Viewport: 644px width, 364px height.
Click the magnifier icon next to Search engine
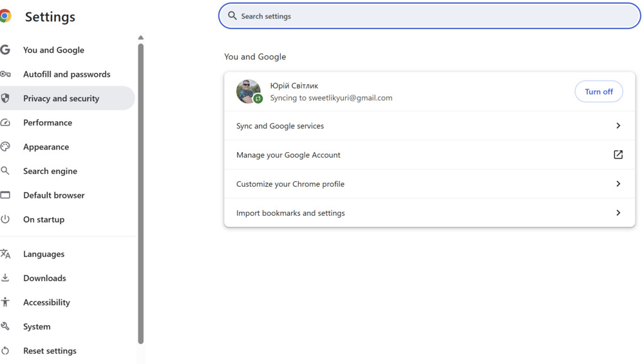(x=5, y=171)
